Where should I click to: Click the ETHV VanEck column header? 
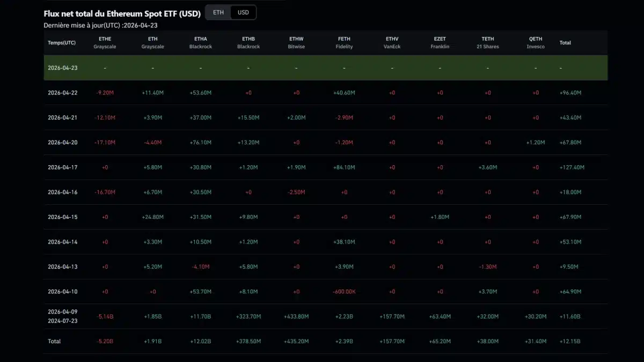coord(392,42)
